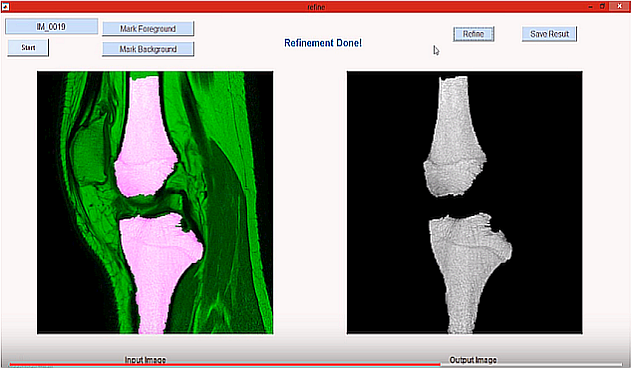This screenshot has height=368, width=638.
Task: Select Mark Foreground
Action: pos(148,28)
